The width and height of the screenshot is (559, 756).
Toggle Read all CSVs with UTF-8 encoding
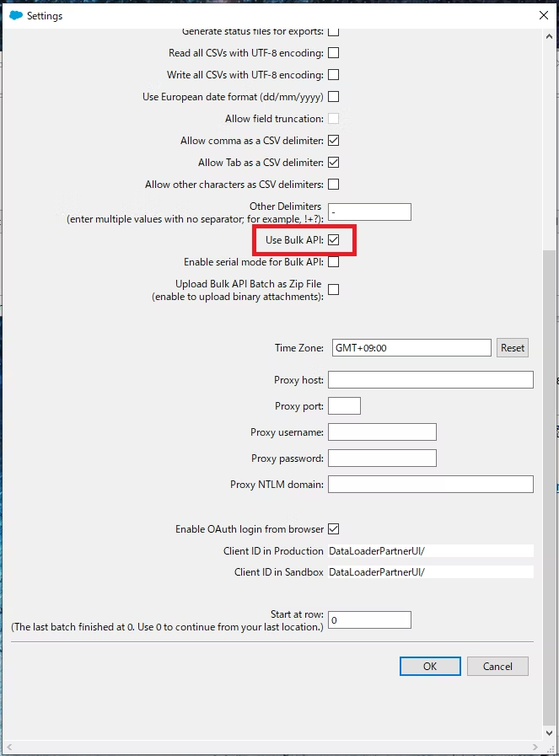333,53
